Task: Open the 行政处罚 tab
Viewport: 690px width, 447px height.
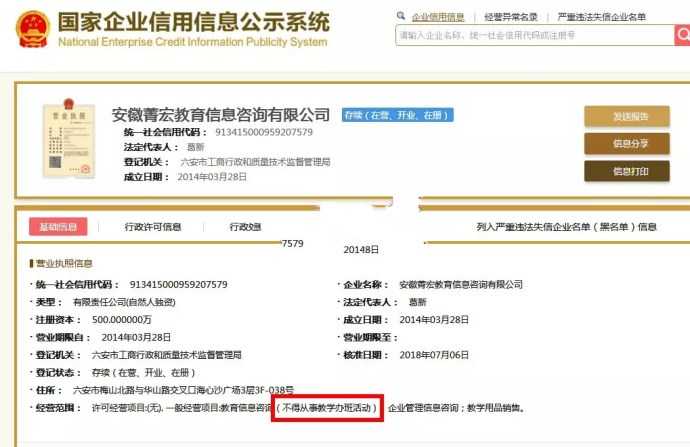Action: point(245,227)
